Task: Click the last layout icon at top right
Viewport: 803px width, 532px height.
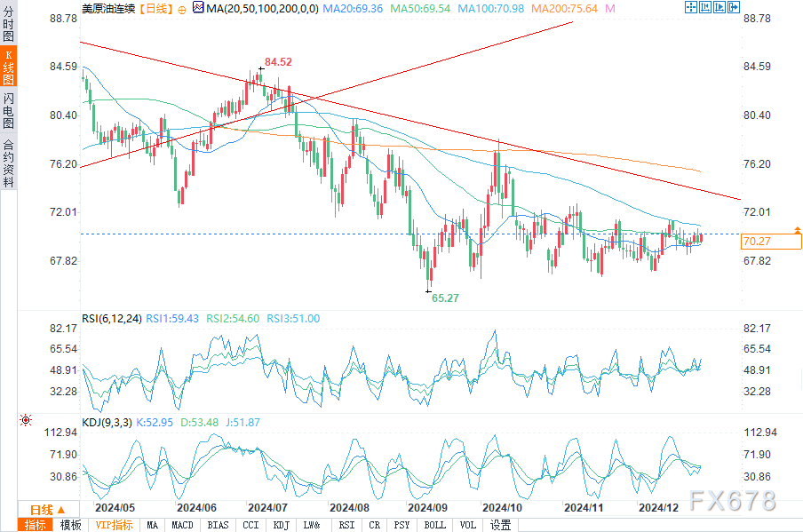Action: coord(735,7)
